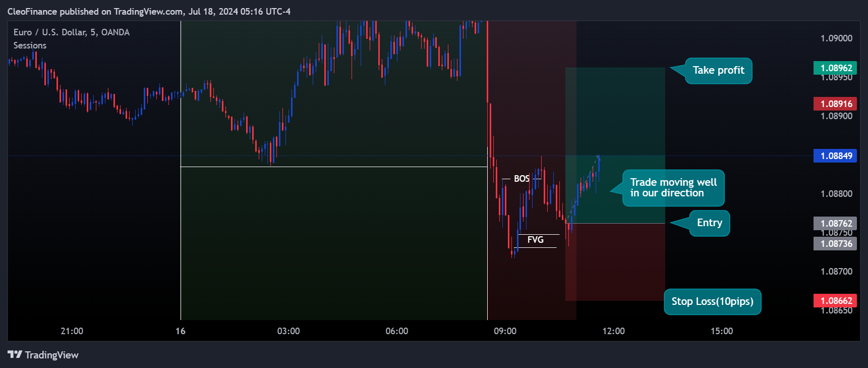
Task: Click the Stop Loss(10pips) callout
Action: [x=712, y=302]
